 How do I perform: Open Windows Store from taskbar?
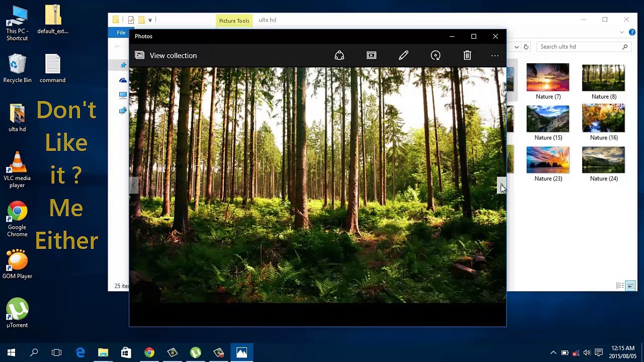click(x=126, y=352)
